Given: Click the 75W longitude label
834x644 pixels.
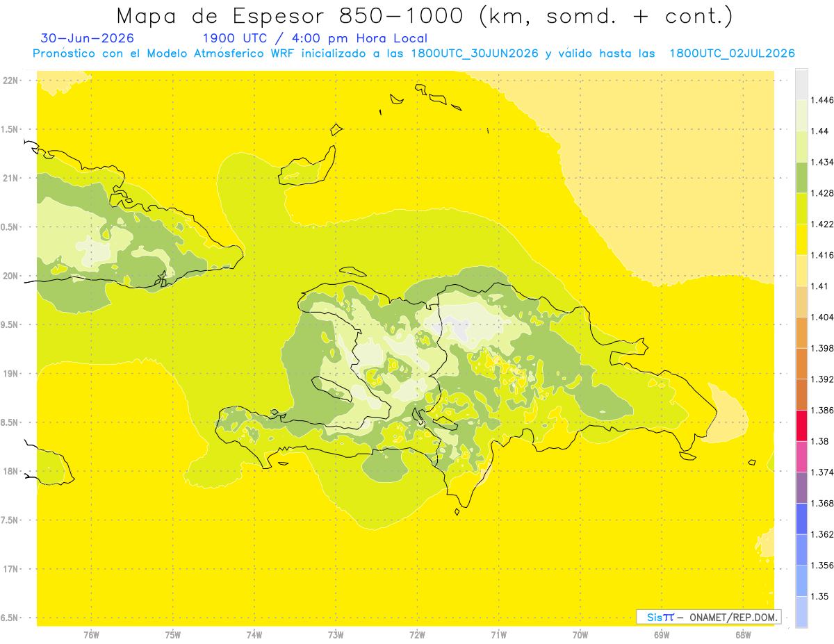Looking at the screenshot, I should [173, 634].
